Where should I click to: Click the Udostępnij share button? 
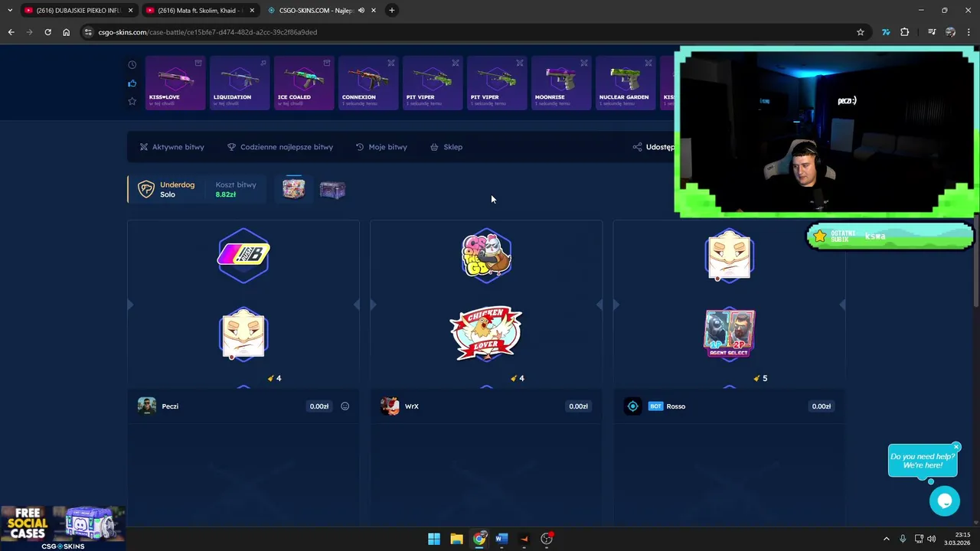(653, 147)
